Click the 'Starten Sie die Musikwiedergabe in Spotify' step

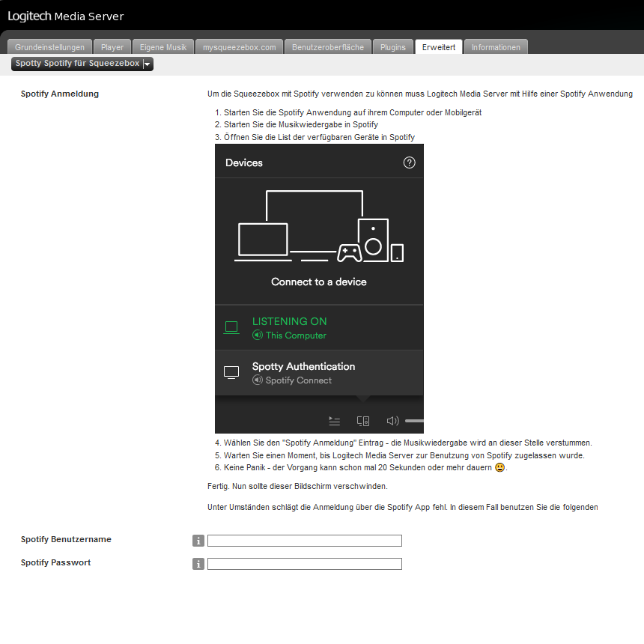301,124
